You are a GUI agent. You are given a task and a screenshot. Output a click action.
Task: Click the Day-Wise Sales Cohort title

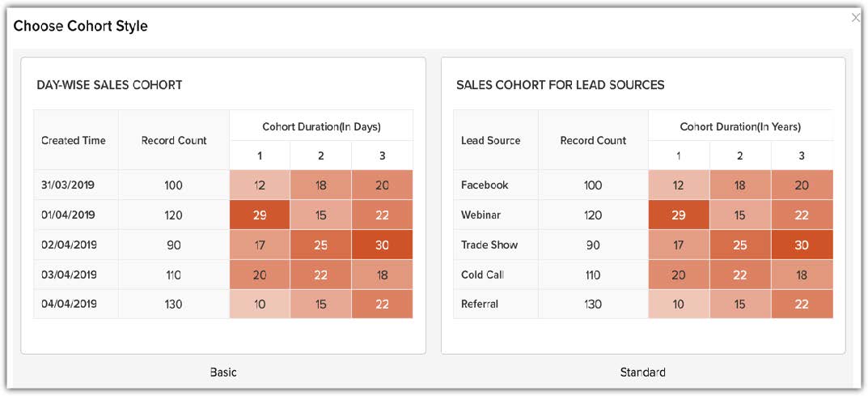[109, 84]
